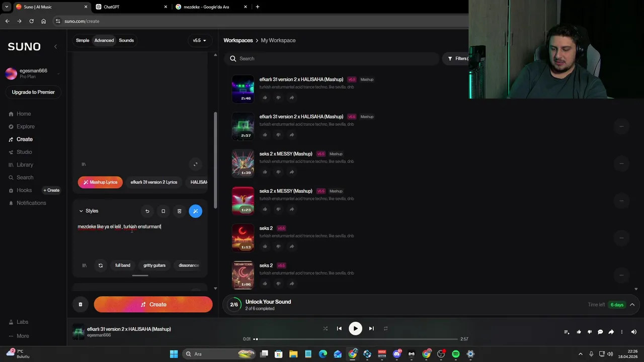Add the full band style tag

tap(123, 265)
